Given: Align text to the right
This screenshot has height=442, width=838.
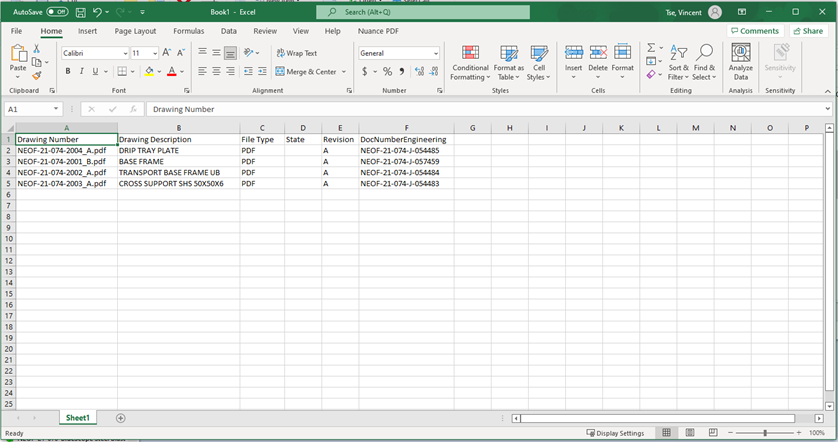Looking at the screenshot, I should click(230, 71).
